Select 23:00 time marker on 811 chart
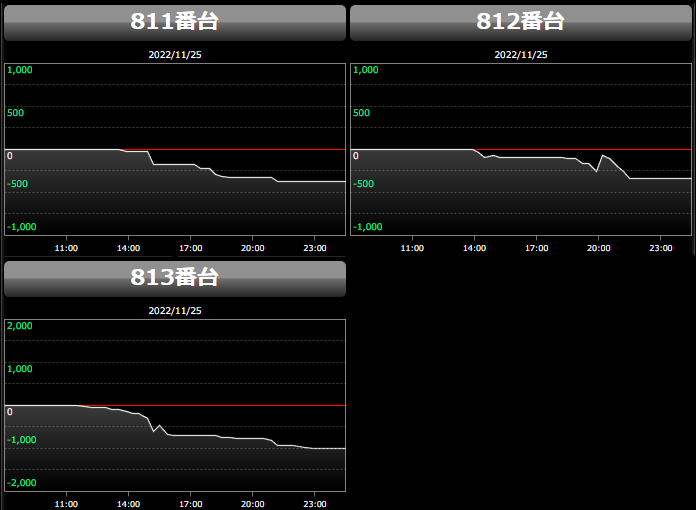 (315, 248)
